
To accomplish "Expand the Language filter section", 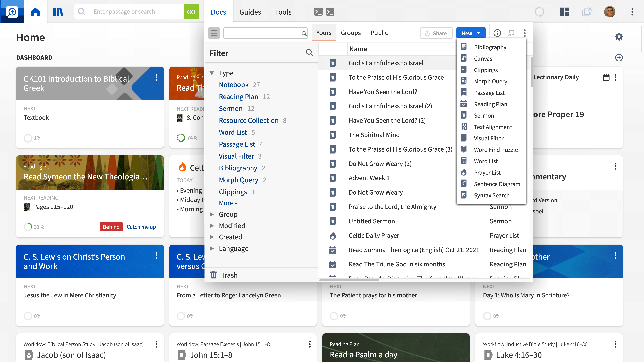I will 212,249.
